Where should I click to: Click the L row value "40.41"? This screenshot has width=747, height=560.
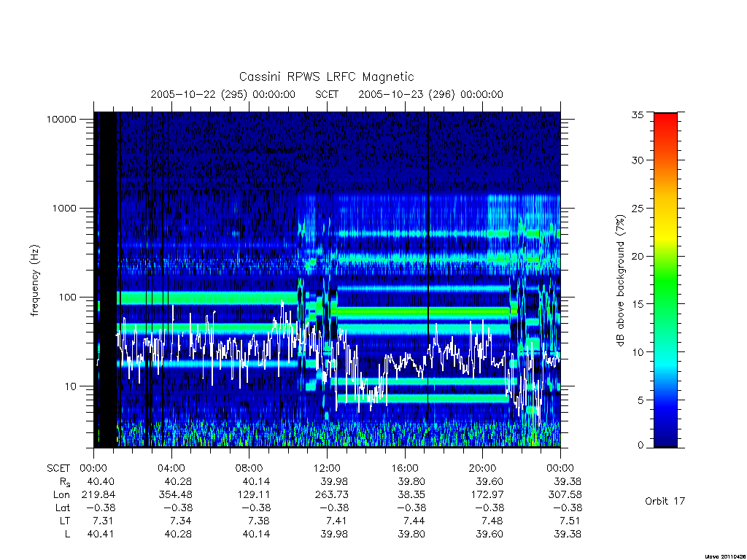[x=101, y=534]
